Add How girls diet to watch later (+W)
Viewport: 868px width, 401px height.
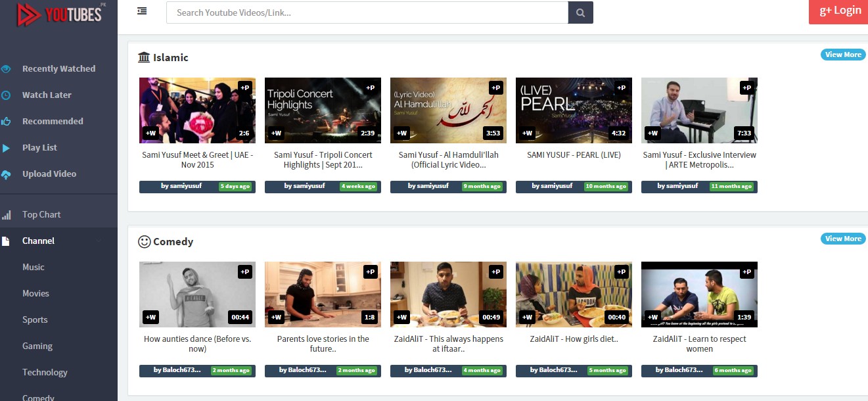pyautogui.click(x=527, y=318)
